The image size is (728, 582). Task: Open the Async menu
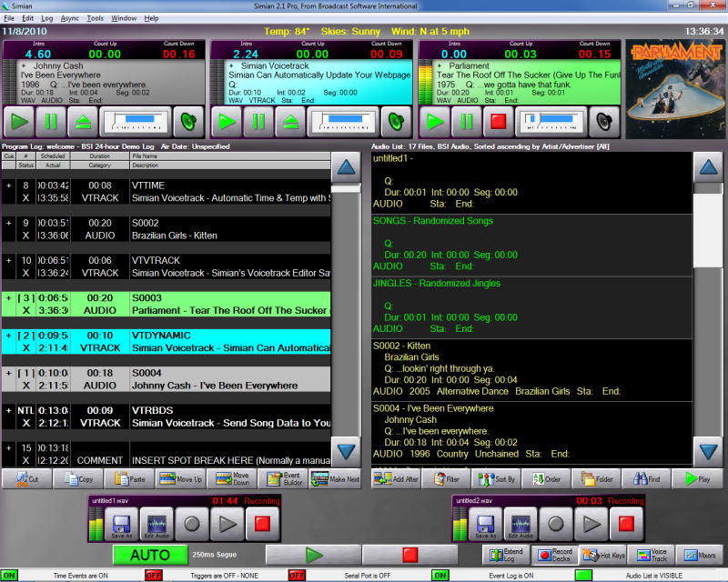[x=70, y=18]
